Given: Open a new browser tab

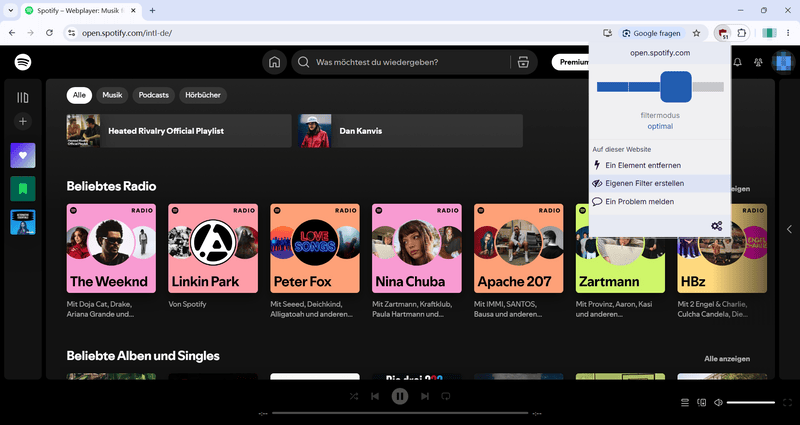Looking at the screenshot, I should pyautogui.click(x=152, y=10).
